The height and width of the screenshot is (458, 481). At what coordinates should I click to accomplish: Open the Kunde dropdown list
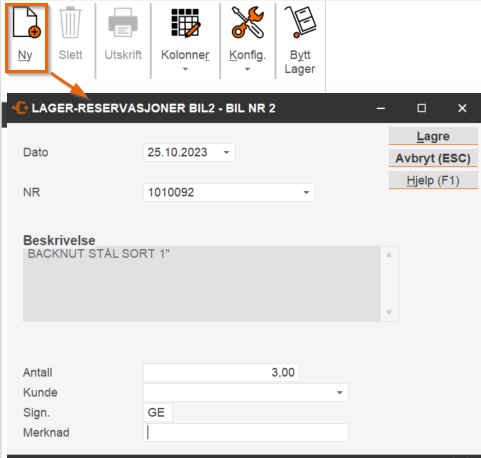pyautogui.click(x=340, y=393)
